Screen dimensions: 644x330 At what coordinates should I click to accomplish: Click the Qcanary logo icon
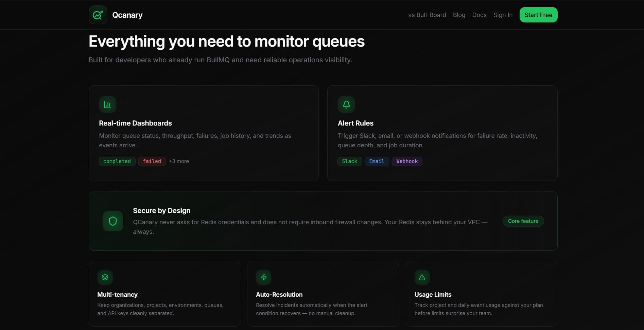98,15
